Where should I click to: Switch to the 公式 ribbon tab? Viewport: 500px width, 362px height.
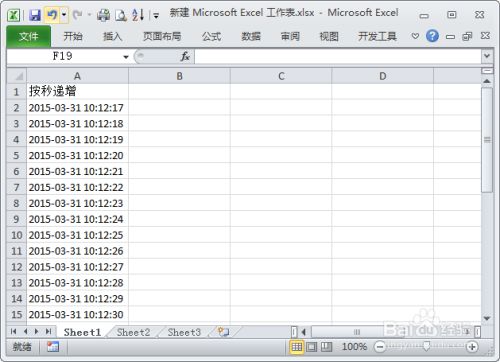tap(211, 36)
